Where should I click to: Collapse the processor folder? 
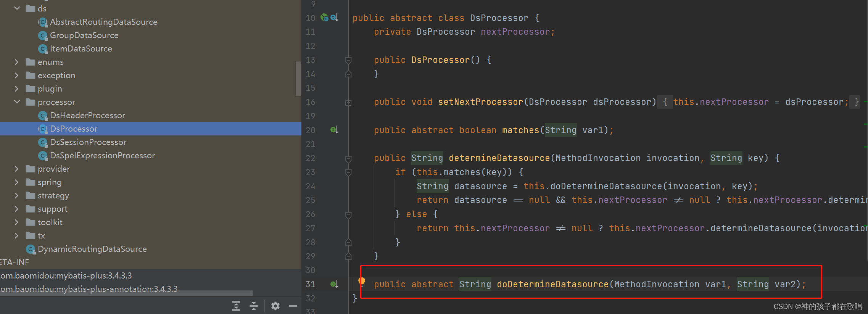tap(17, 102)
